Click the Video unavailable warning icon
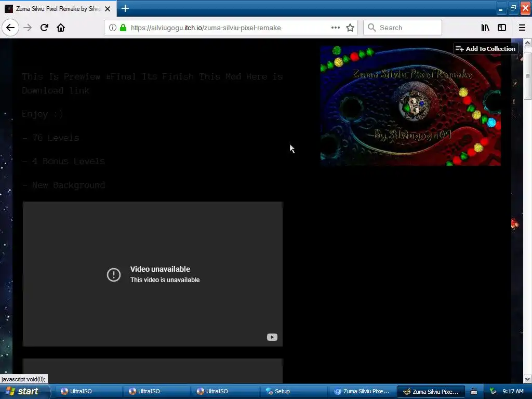This screenshot has width=532, height=399. tap(114, 274)
